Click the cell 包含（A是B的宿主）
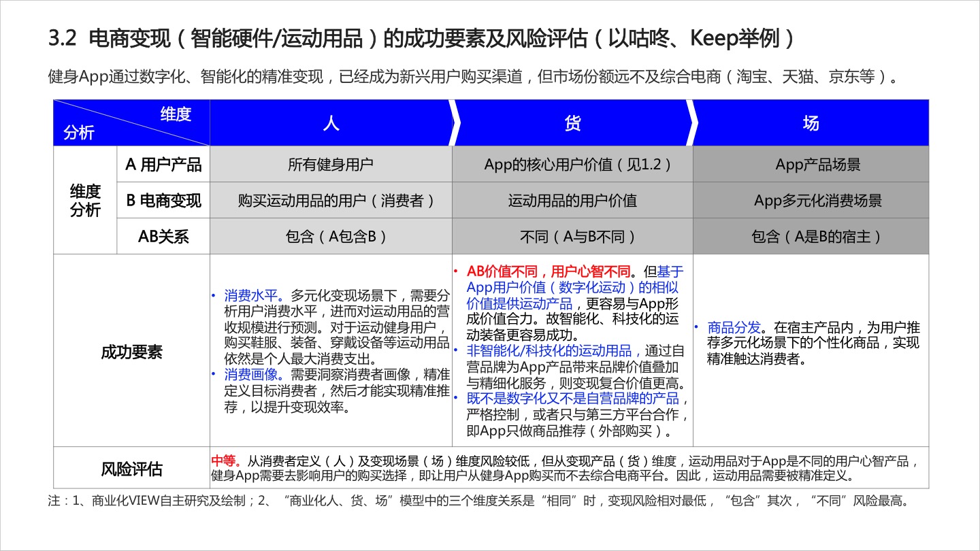980x551 pixels. 811,237
